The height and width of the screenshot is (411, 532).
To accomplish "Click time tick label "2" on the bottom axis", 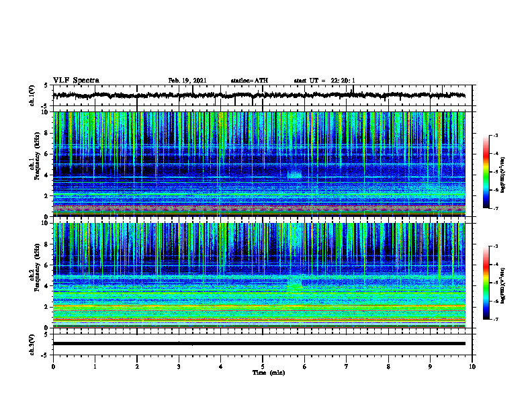I will click(x=137, y=367).
